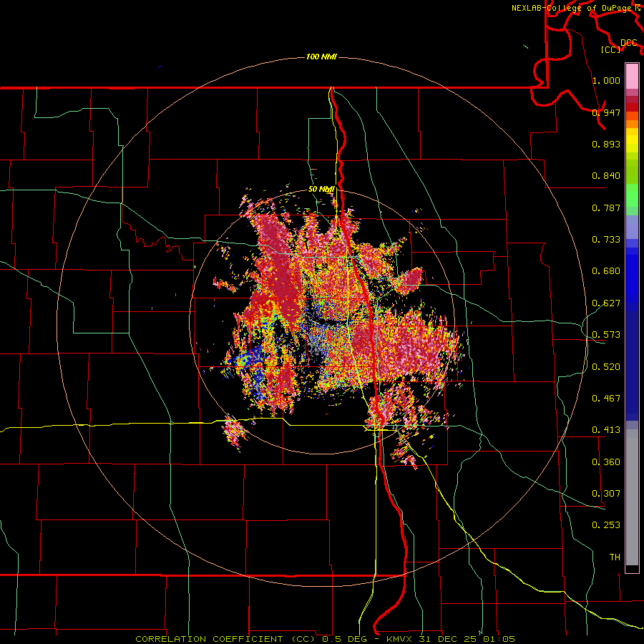Select the 0.627 color scale value
The width and height of the screenshot is (644, 644).
606,303
